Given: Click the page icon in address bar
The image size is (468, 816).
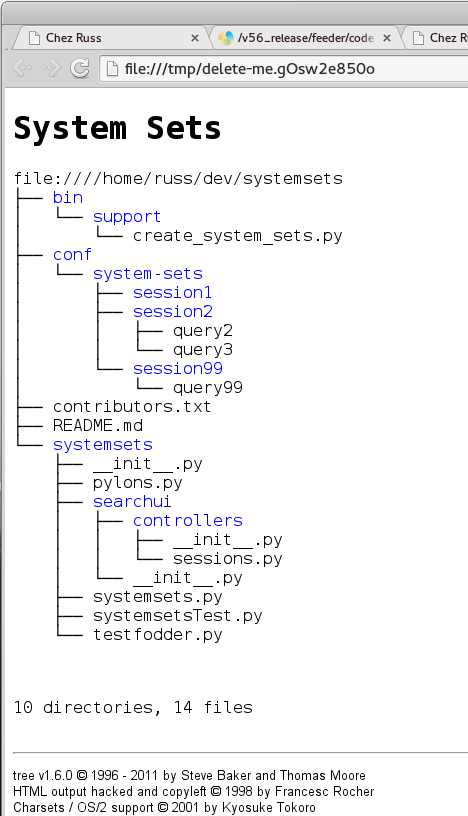Looking at the screenshot, I should pos(112,69).
